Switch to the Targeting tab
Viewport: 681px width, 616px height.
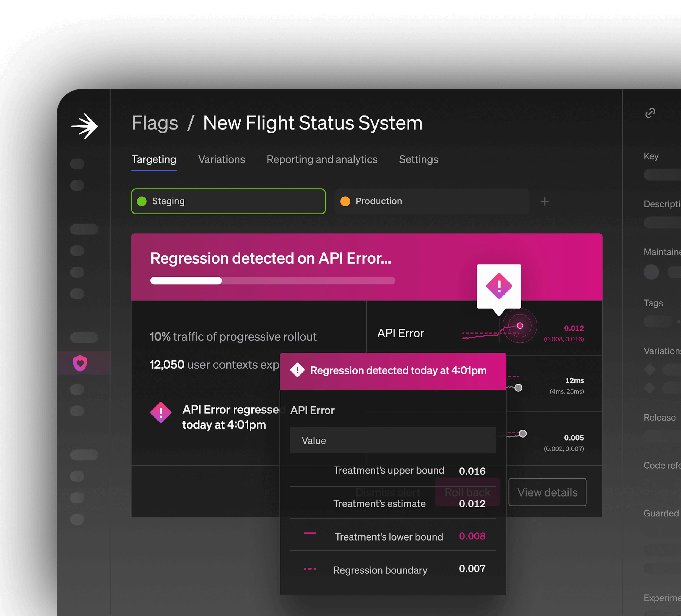click(154, 159)
